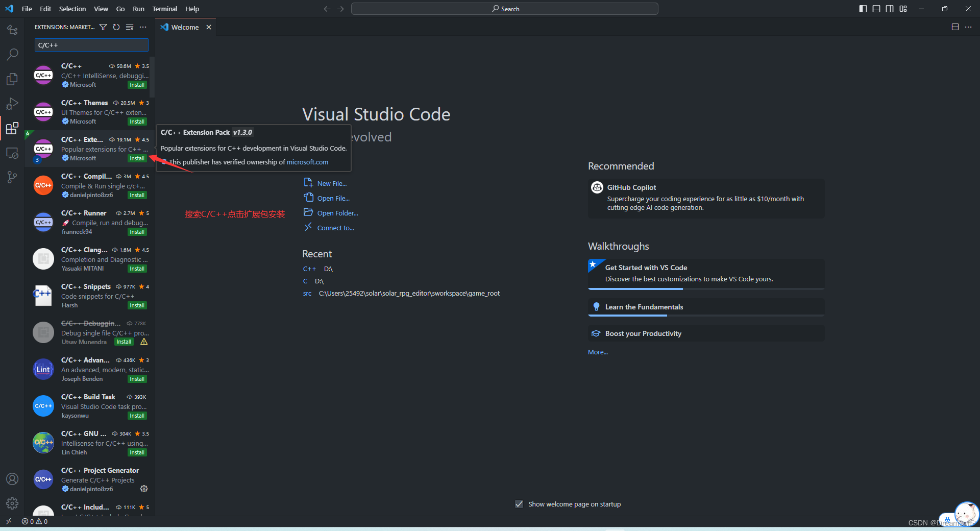
Task: Open the Help menu
Action: 192,9
